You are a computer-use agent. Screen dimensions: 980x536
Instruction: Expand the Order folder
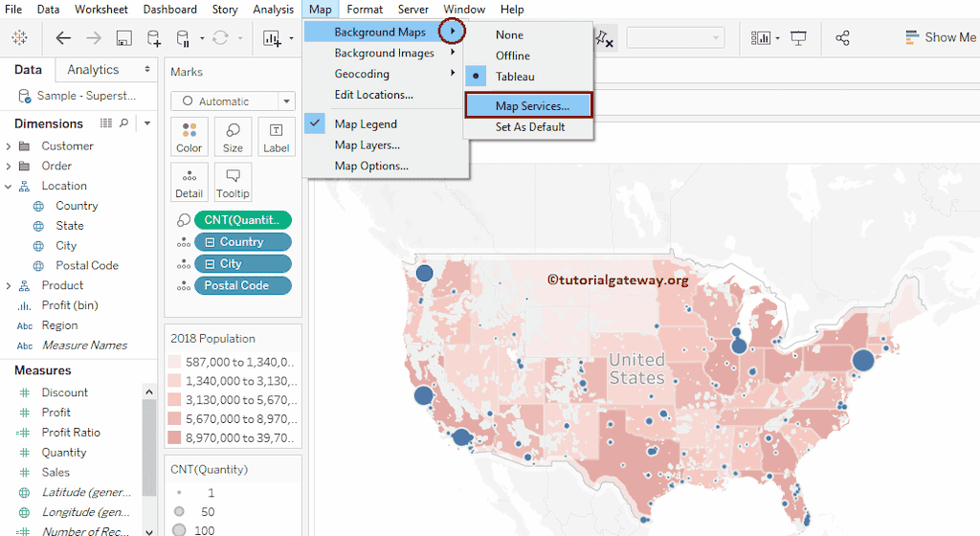pyautogui.click(x=8, y=167)
